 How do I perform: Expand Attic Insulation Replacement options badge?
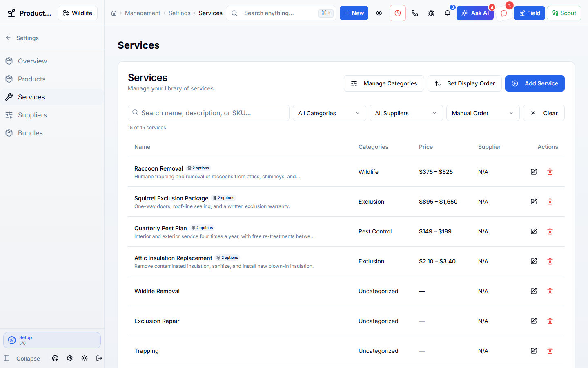tap(227, 258)
